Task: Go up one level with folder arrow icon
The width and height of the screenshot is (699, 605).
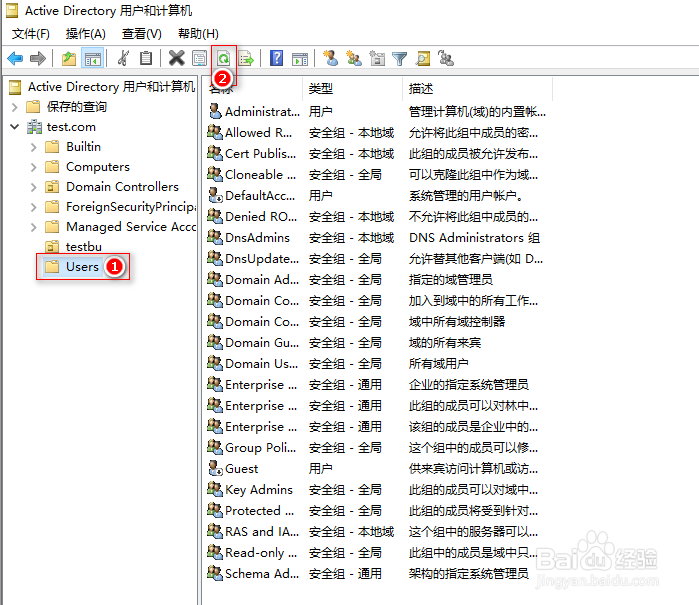Action: click(x=69, y=58)
